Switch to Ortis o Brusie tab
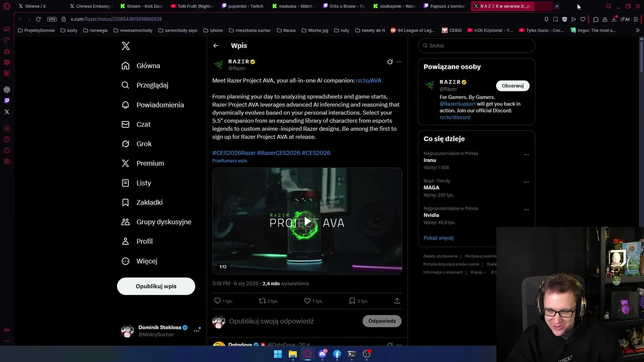644x362 pixels. [344, 6]
